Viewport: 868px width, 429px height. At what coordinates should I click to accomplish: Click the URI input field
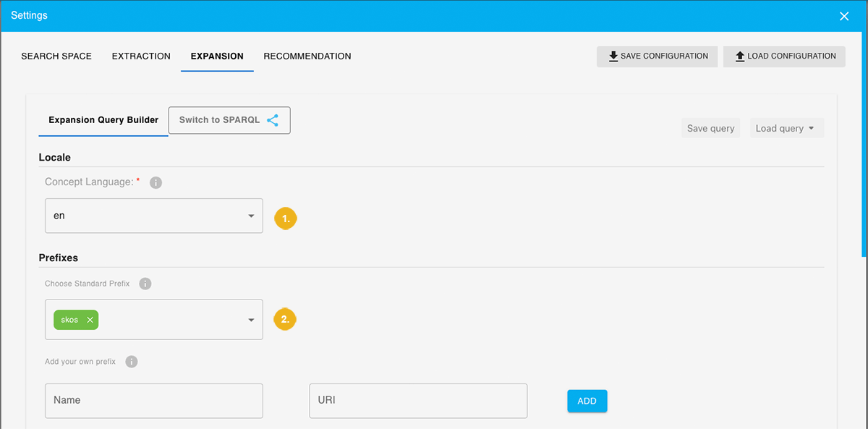coord(418,400)
